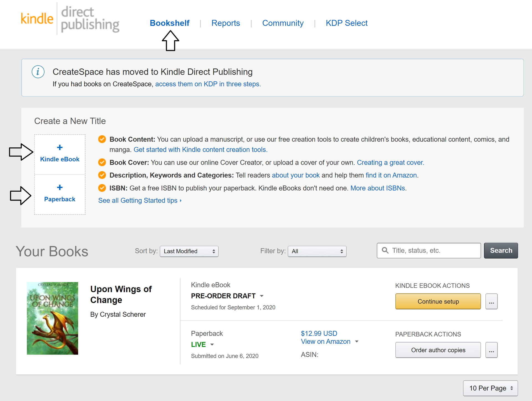Click the PAPERBACK ACTIONS label
This screenshot has height=401, width=532.
tap(428, 334)
